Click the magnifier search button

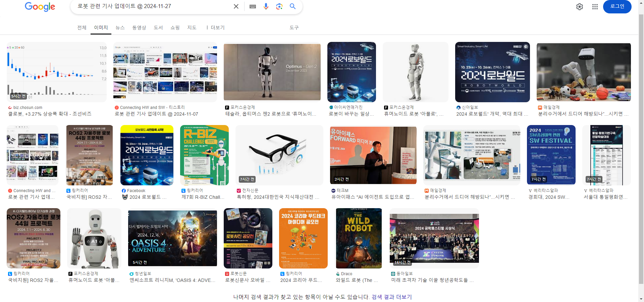pyautogui.click(x=293, y=6)
